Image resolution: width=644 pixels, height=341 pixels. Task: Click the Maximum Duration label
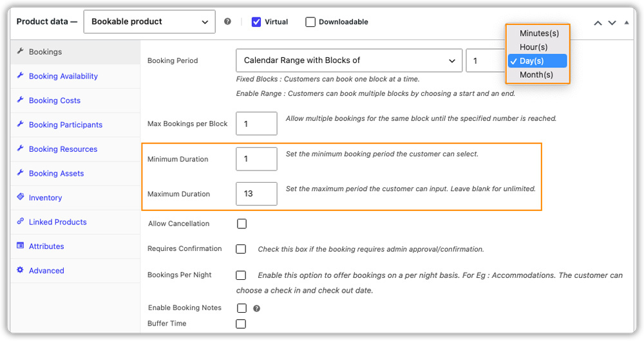click(178, 194)
